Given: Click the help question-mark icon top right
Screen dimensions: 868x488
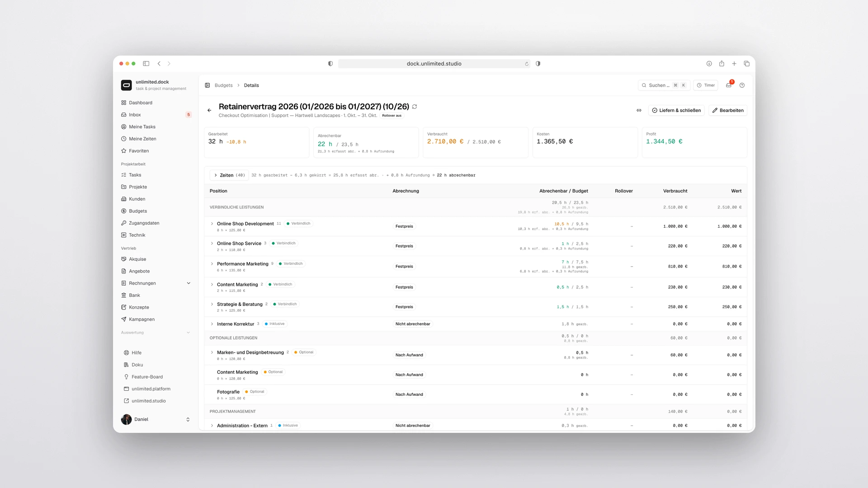Looking at the screenshot, I should pos(742,85).
